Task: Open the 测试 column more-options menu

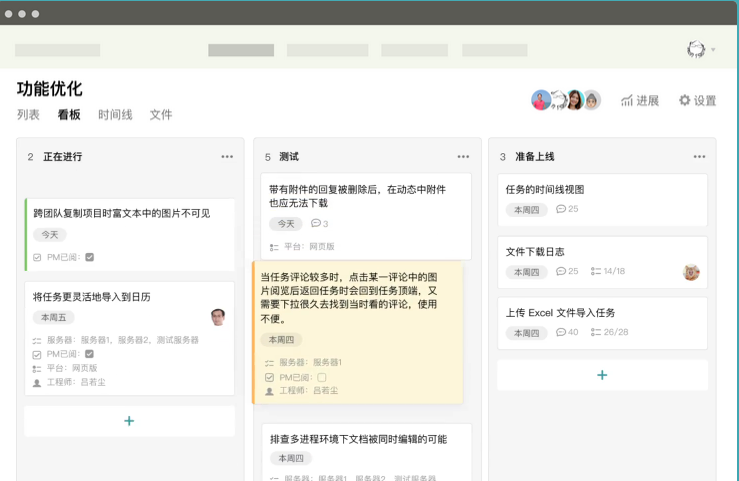Action: tap(463, 156)
